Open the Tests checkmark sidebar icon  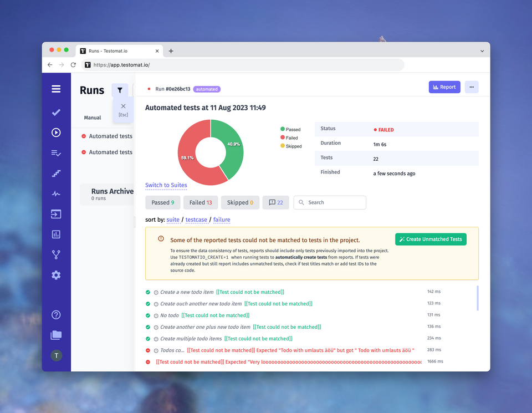(56, 113)
